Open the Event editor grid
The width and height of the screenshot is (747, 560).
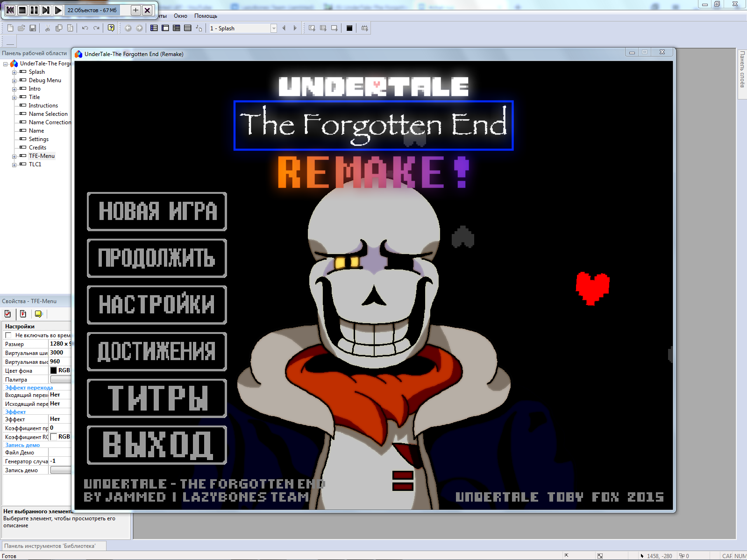(x=177, y=28)
